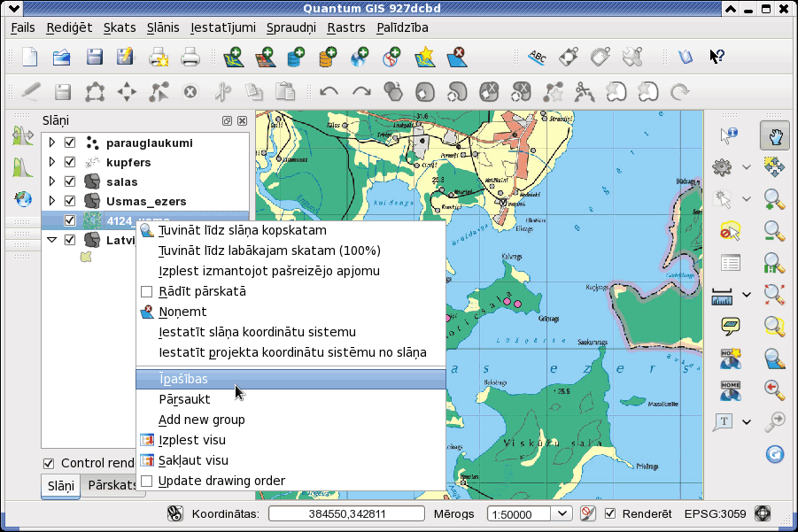The width and height of the screenshot is (798, 532).
Task: Click Add SpatiaLite Layer icon
Action: pyautogui.click(x=328, y=57)
